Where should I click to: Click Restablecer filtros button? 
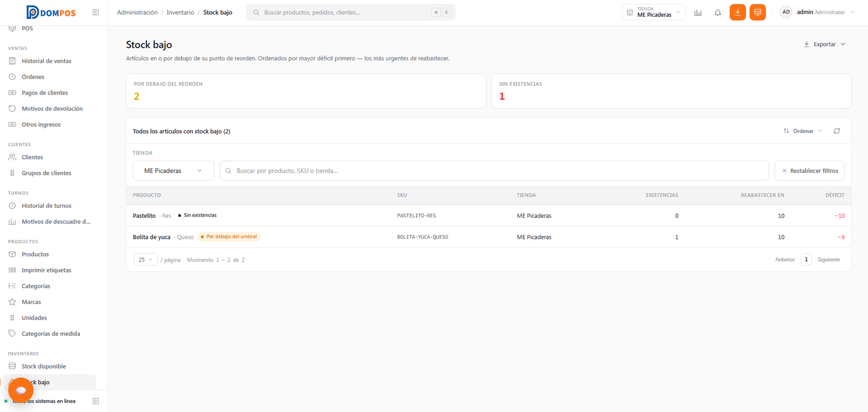[x=809, y=170]
